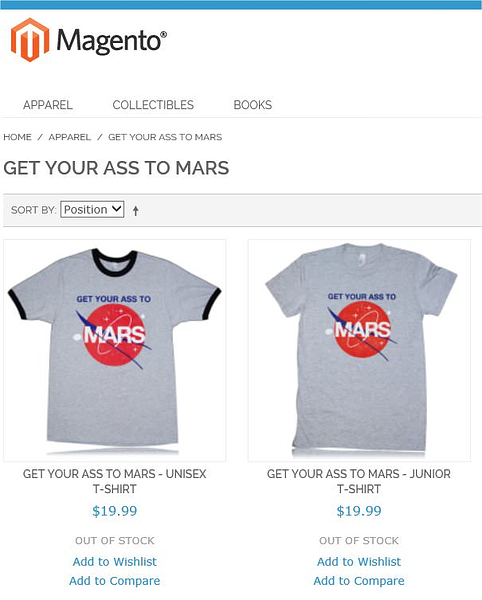Click the Magento wordmark text

(112, 41)
